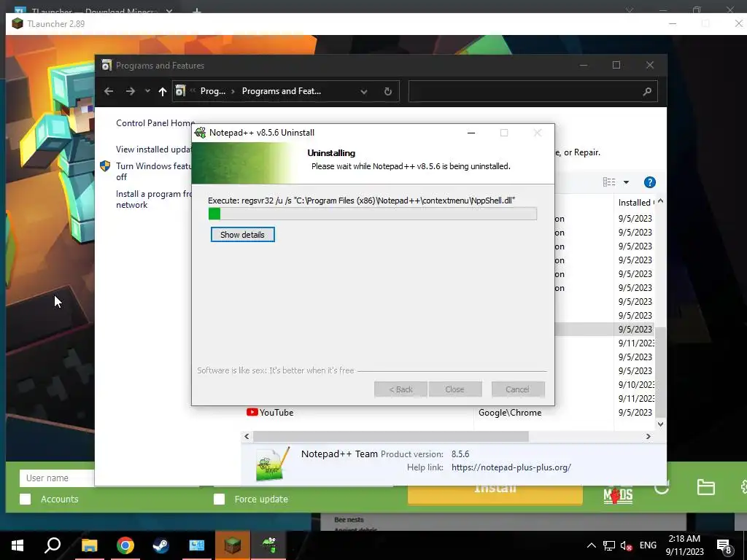747x560 pixels.
Task: Open recent locations dropdown in Control Panel
Action: tap(147, 91)
